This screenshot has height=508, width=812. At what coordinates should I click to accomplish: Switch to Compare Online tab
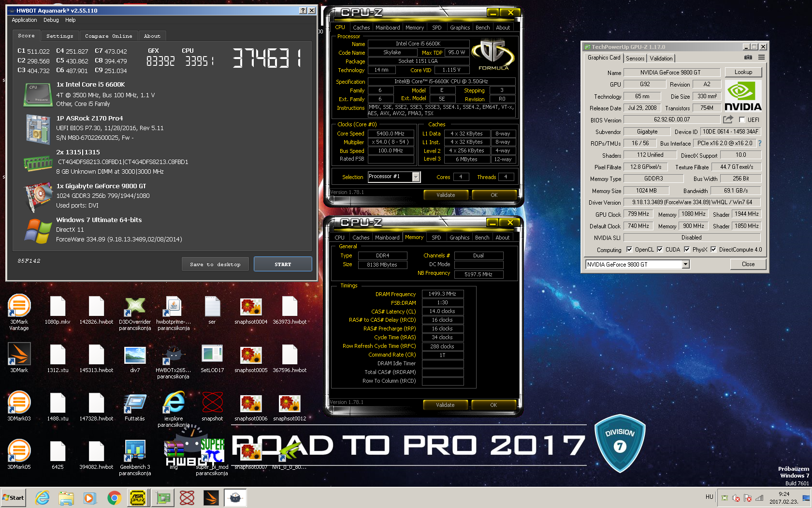click(109, 36)
